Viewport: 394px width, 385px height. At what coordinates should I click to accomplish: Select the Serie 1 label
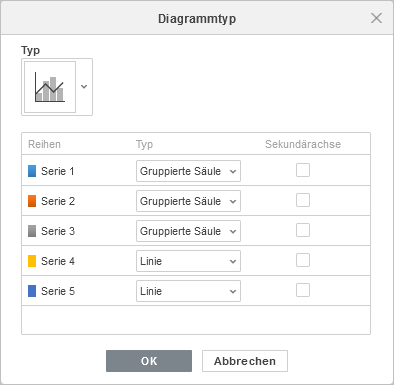coord(58,171)
